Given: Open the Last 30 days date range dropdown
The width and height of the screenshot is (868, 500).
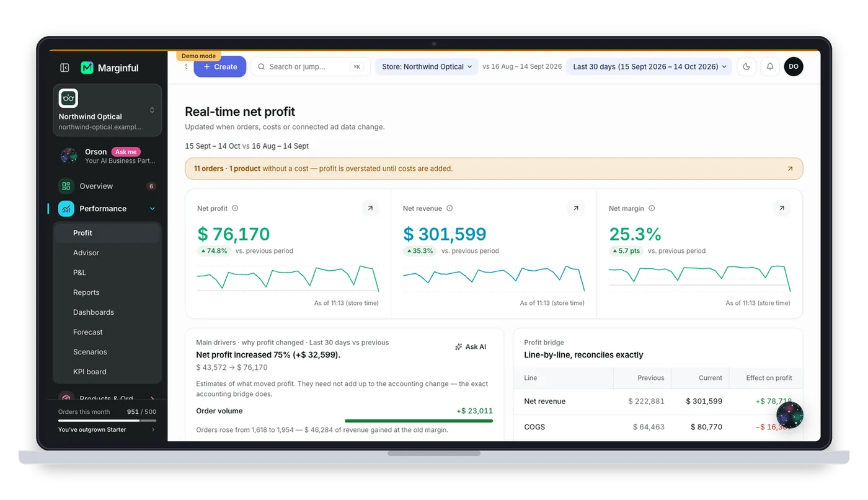Looking at the screenshot, I should point(650,67).
